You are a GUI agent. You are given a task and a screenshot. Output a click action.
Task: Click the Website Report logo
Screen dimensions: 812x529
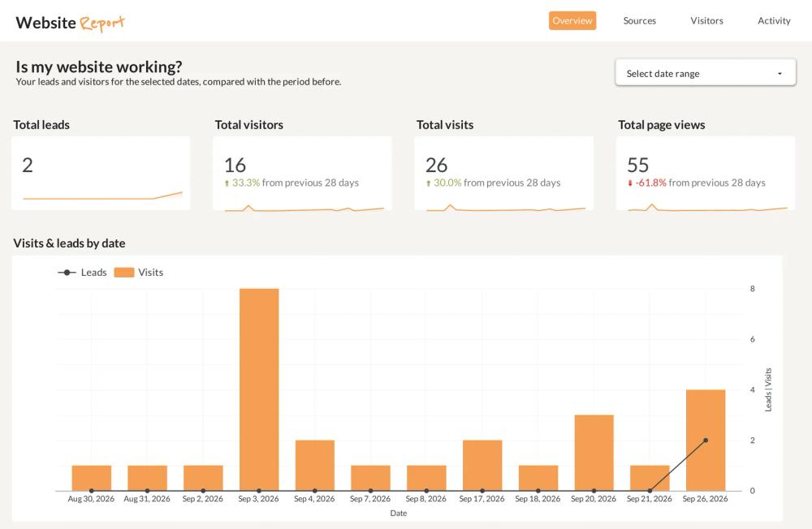tap(70, 23)
